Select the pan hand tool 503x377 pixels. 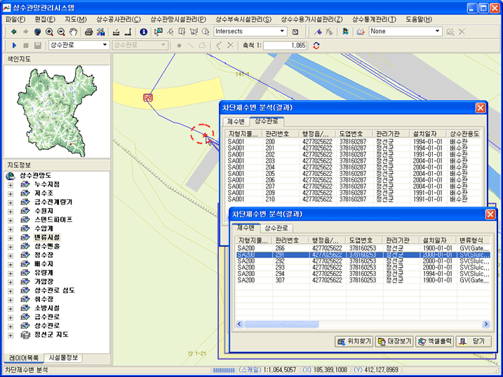[x=73, y=32]
